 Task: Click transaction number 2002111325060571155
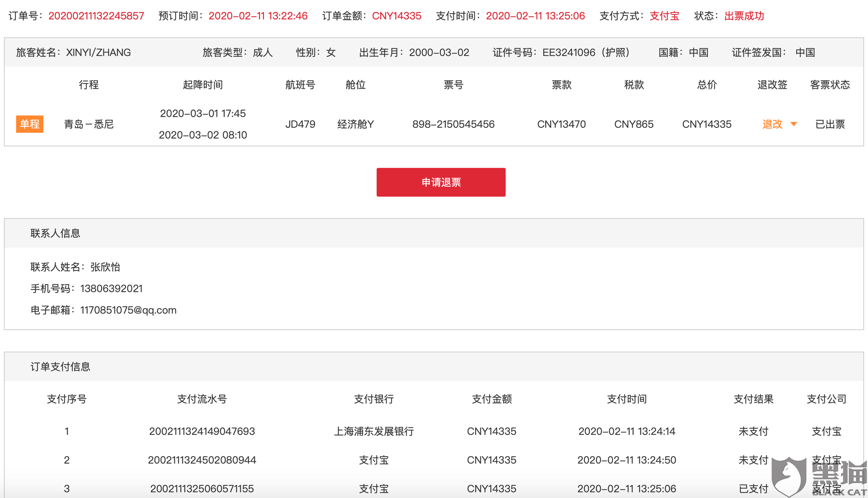202,489
